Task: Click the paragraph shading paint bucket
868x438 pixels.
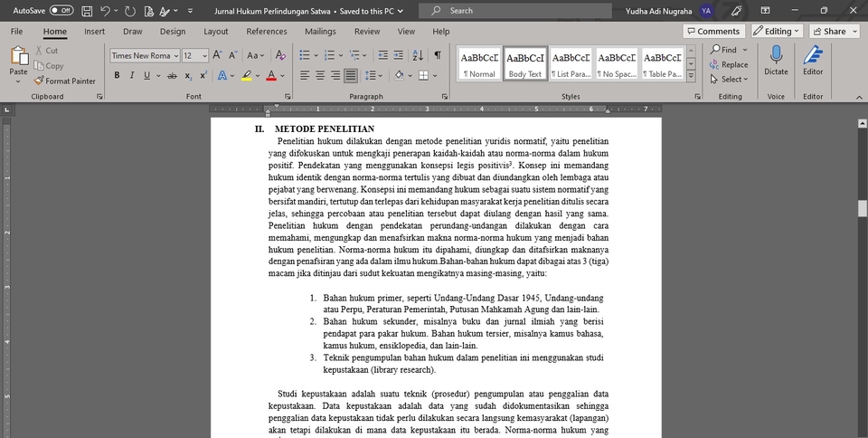Action: point(399,76)
